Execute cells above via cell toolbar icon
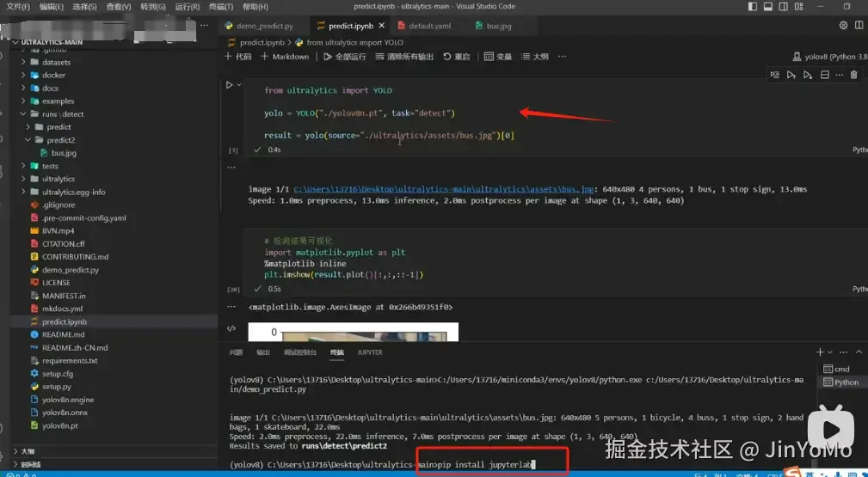Image resolution: width=868 pixels, height=477 pixels. 791,75
